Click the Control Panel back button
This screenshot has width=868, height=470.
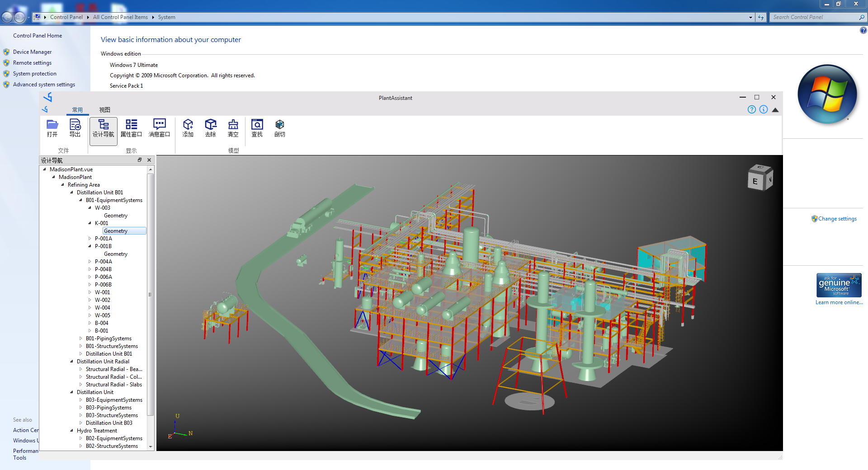coord(7,17)
